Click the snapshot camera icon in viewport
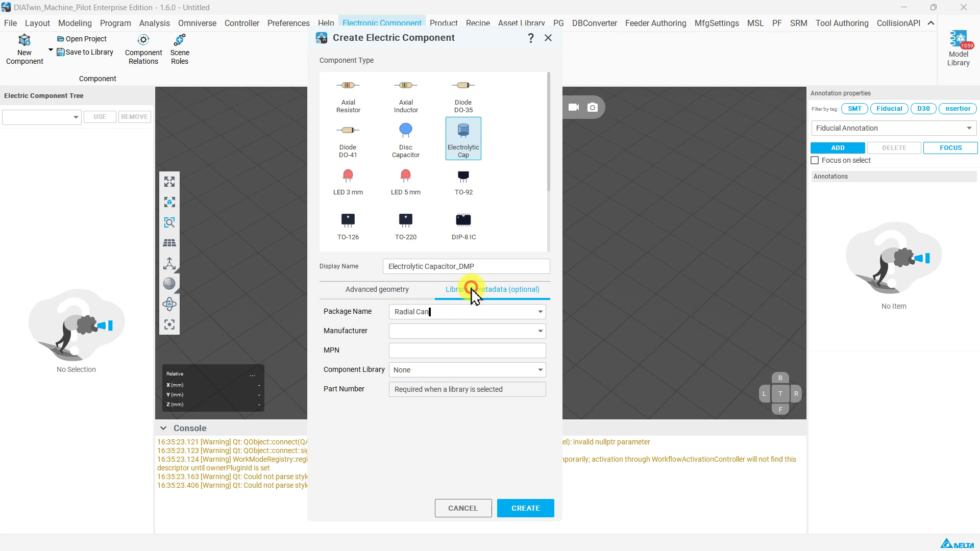The image size is (980, 551). click(593, 107)
